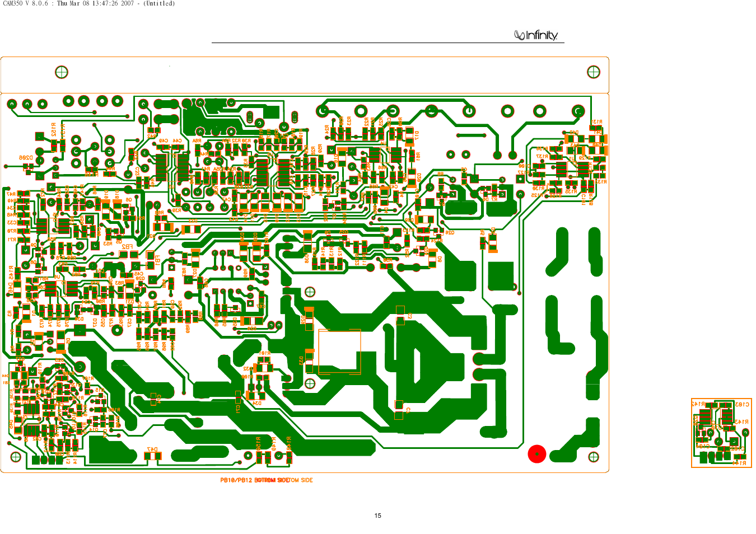Image resolution: width=756 pixels, height=534 pixels.
Task: Click the D39 diode label
Action: tap(409, 220)
